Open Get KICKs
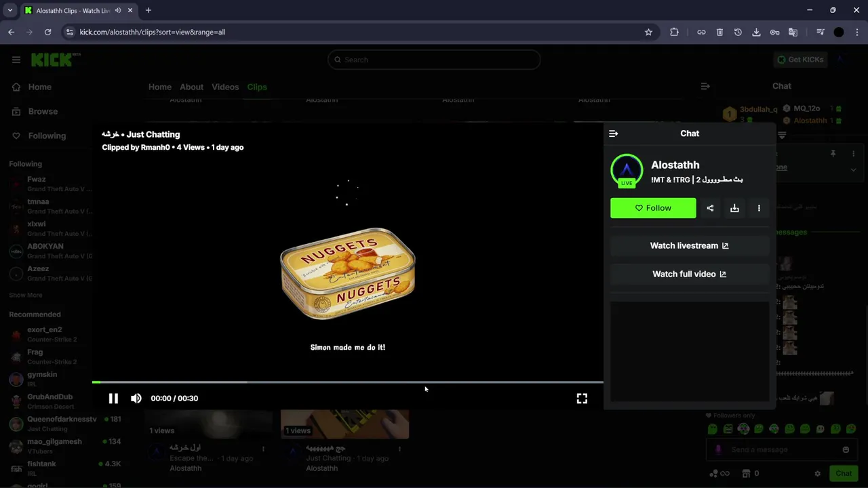868x488 pixels. click(800, 60)
